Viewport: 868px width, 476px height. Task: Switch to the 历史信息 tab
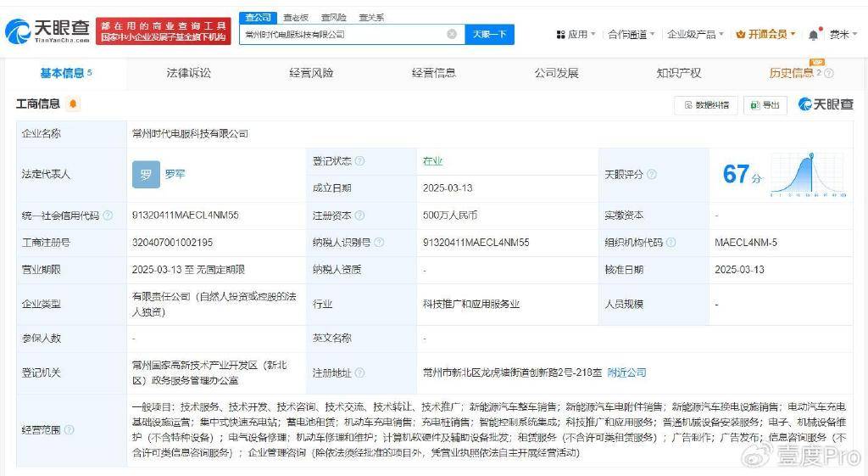(x=792, y=73)
